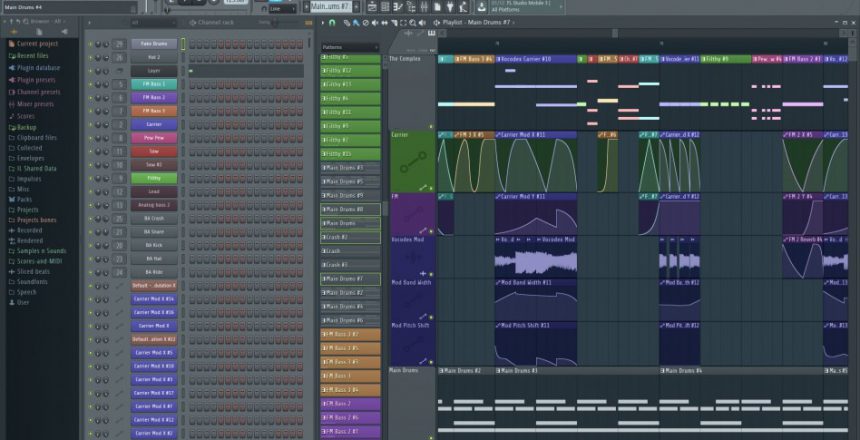Expand Channel presets in the browser
This screenshot has width=860, height=440.
pos(35,92)
